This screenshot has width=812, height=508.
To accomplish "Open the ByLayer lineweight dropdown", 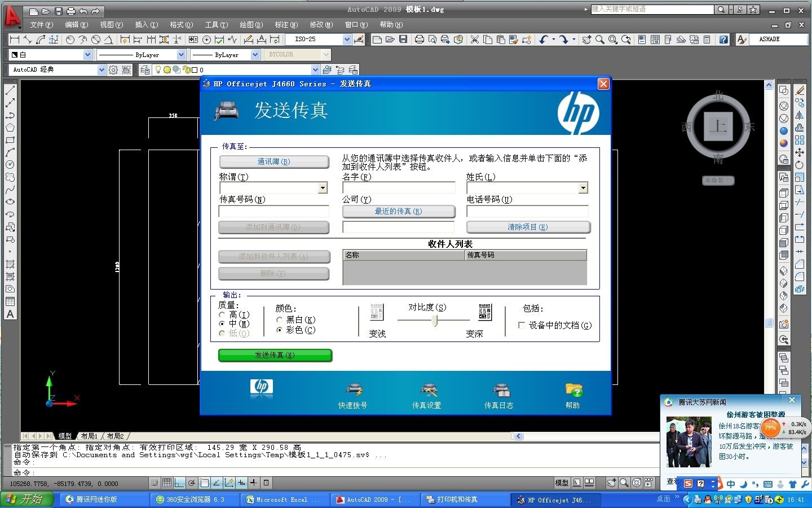I will click(255, 55).
